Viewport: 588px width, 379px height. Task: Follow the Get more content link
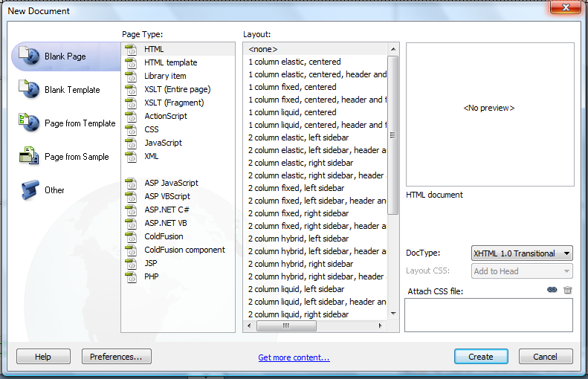[294, 357]
